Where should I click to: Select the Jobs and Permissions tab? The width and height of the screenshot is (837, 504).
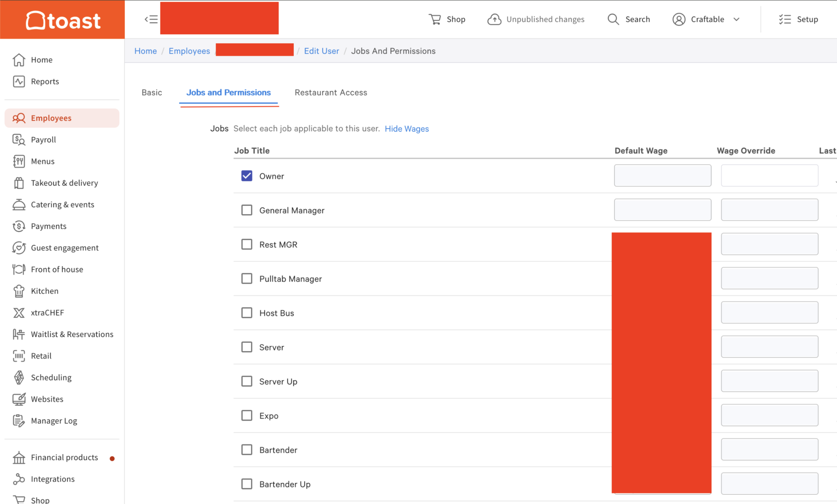tap(229, 92)
